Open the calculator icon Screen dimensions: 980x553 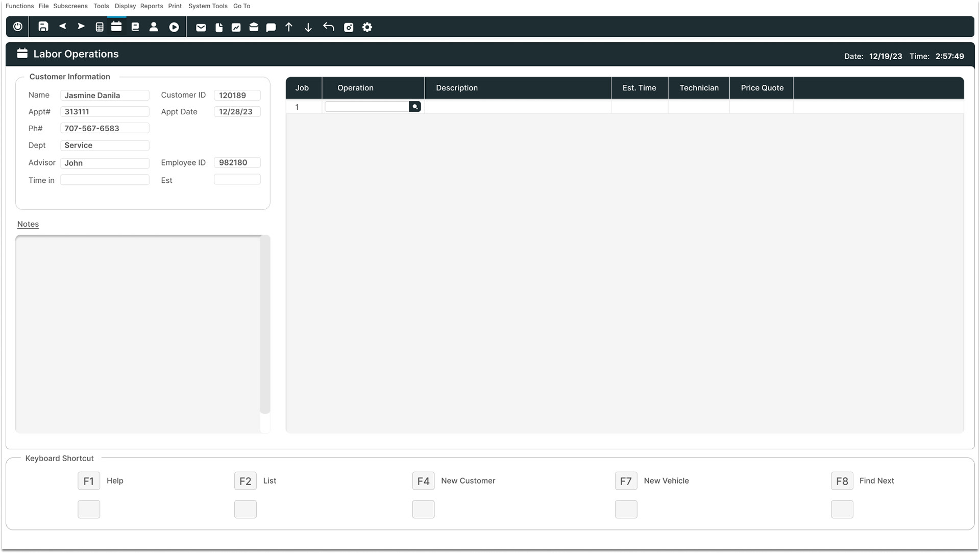[x=100, y=27]
